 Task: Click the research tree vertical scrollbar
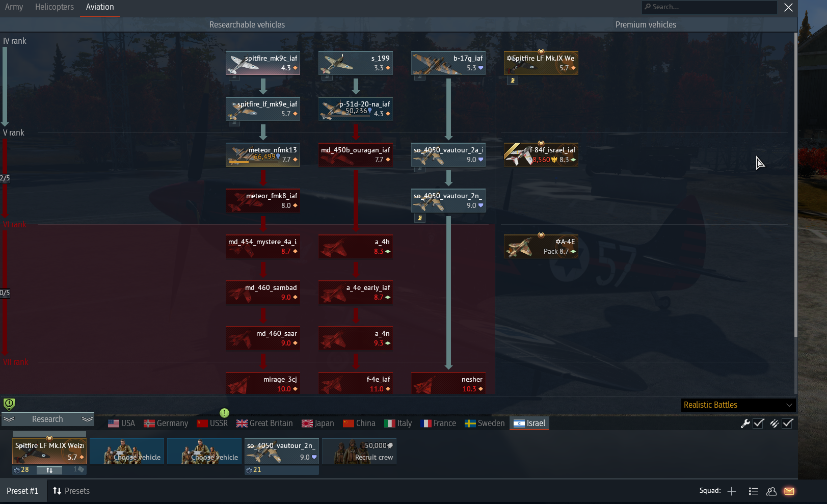pyautogui.click(x=795, y=184)
